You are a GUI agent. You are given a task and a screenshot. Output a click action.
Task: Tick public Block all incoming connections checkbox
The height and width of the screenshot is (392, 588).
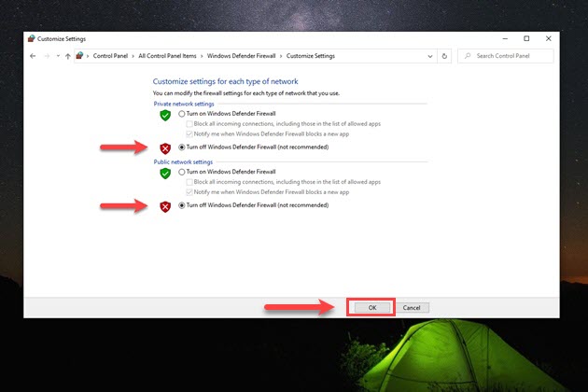189,182
